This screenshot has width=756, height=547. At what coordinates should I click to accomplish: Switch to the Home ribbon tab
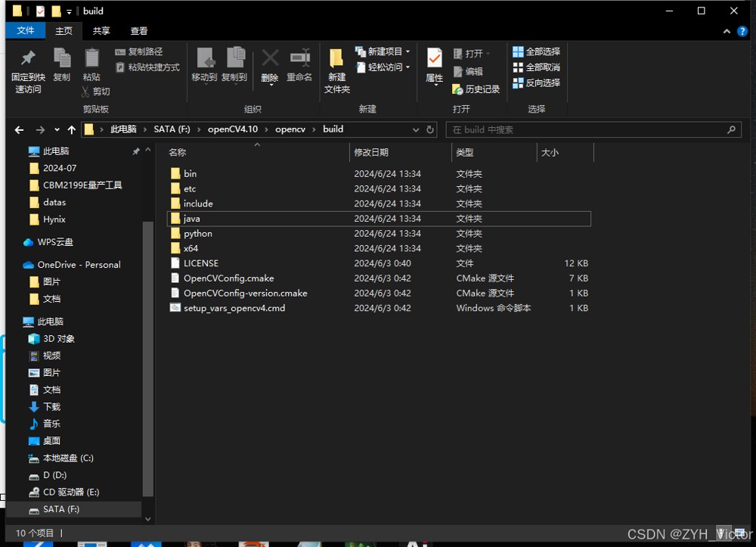(64, 31)
